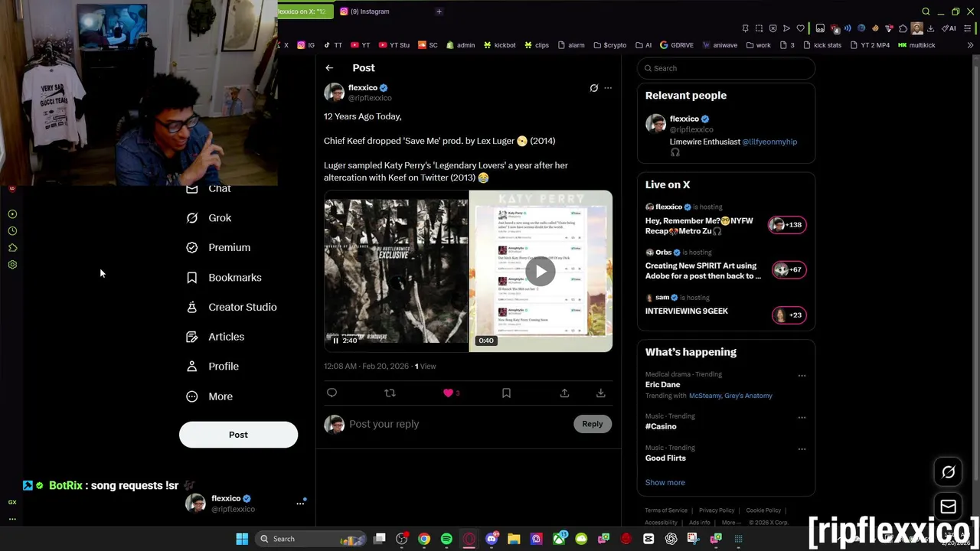Open File Explorer from taskbar
This screenshot has width=980, height=551.
pyautogui.click(x=514, y=539)
